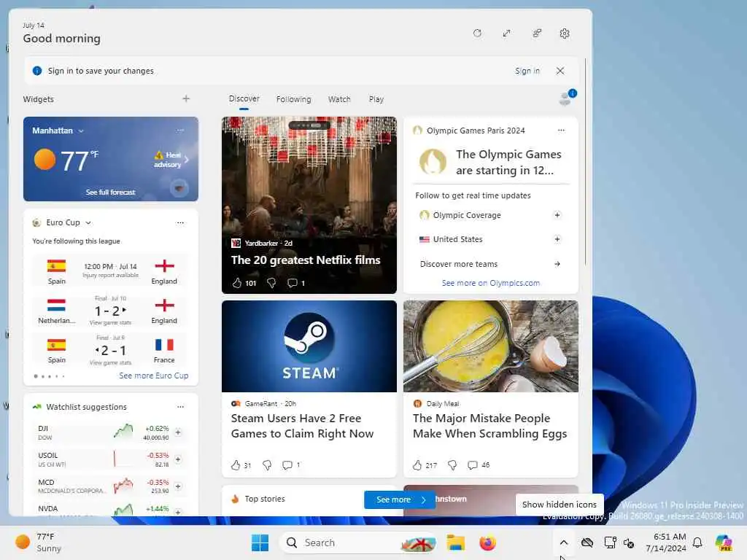Launch File Explorer from taskbar
Viewport: 747px width, 560px height.
(x=455, y=542)
